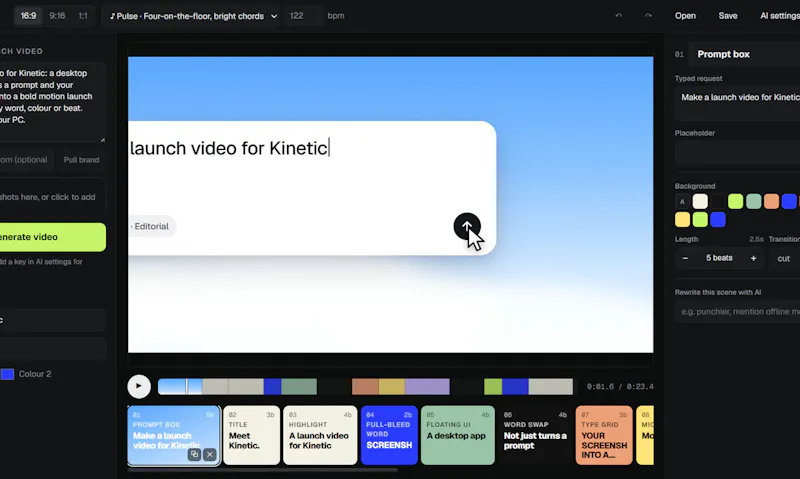Select scene 07 Type Grid card
800x479 pixels.
(604, 435)
